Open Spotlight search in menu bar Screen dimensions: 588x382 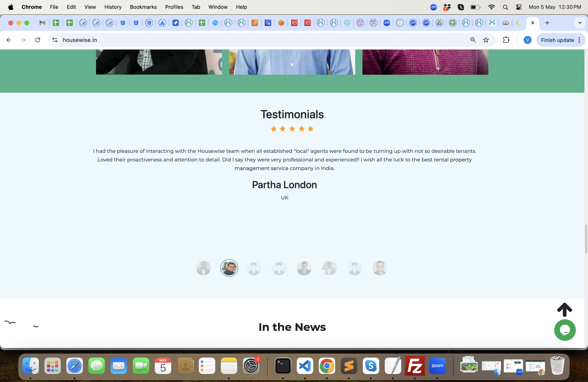pos(505,7)
